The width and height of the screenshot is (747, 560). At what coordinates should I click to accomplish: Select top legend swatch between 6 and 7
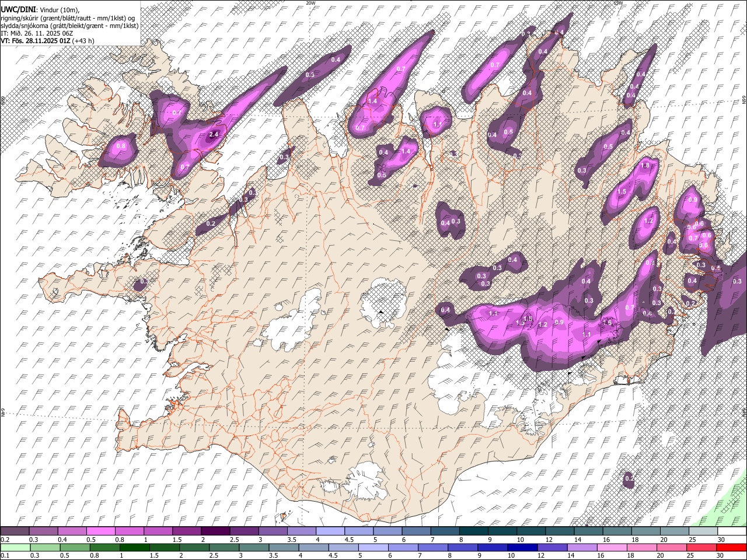pyautogui.click(x=417, y=531)
